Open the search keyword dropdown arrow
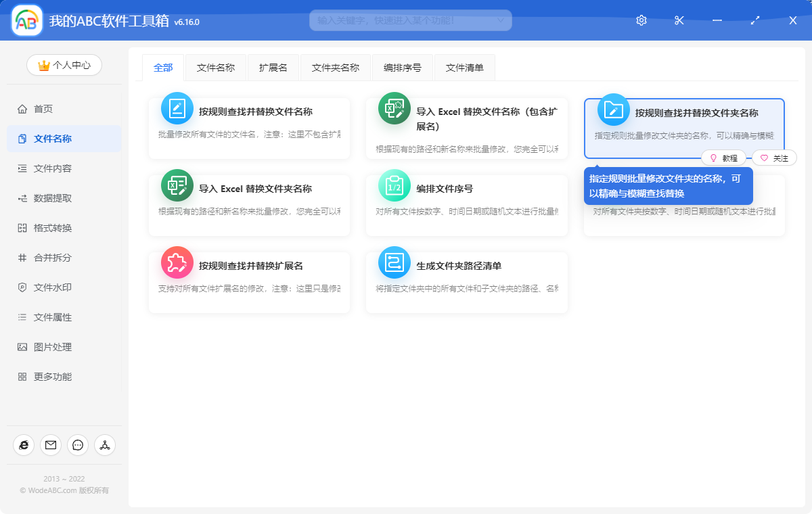 point(501,20)
